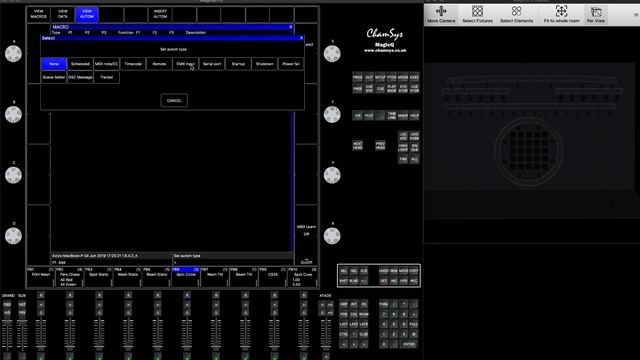Click the COPY console key
640x360 pixels.
[x=413, y=271]
